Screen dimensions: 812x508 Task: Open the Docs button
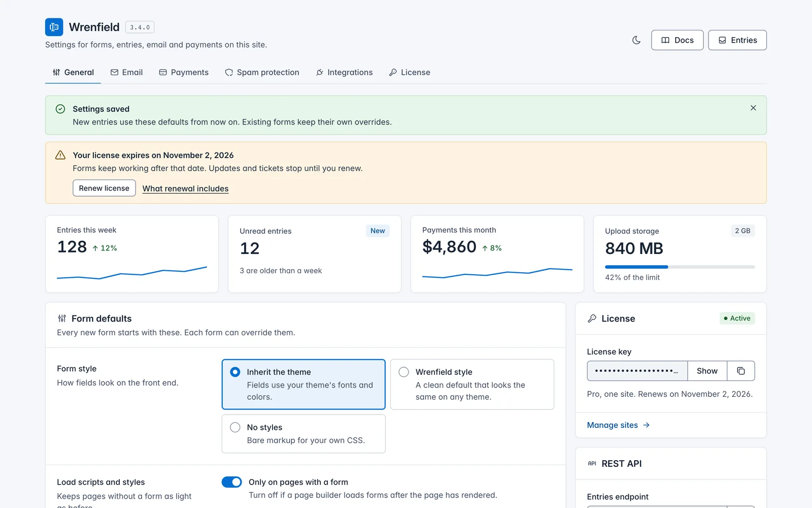point(677,40)
